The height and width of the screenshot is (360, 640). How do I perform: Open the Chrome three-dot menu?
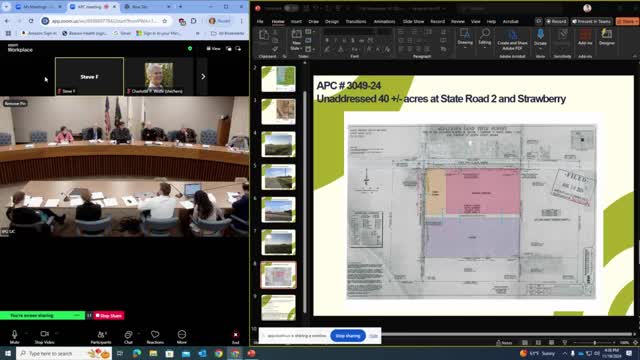coord(242,21)
